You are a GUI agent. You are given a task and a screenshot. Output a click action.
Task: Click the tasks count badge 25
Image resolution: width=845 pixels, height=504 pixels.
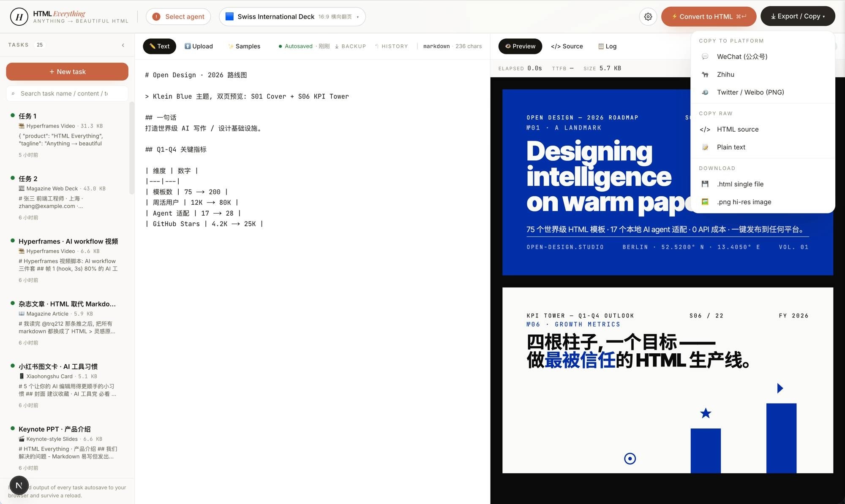(x=40, y=45)
